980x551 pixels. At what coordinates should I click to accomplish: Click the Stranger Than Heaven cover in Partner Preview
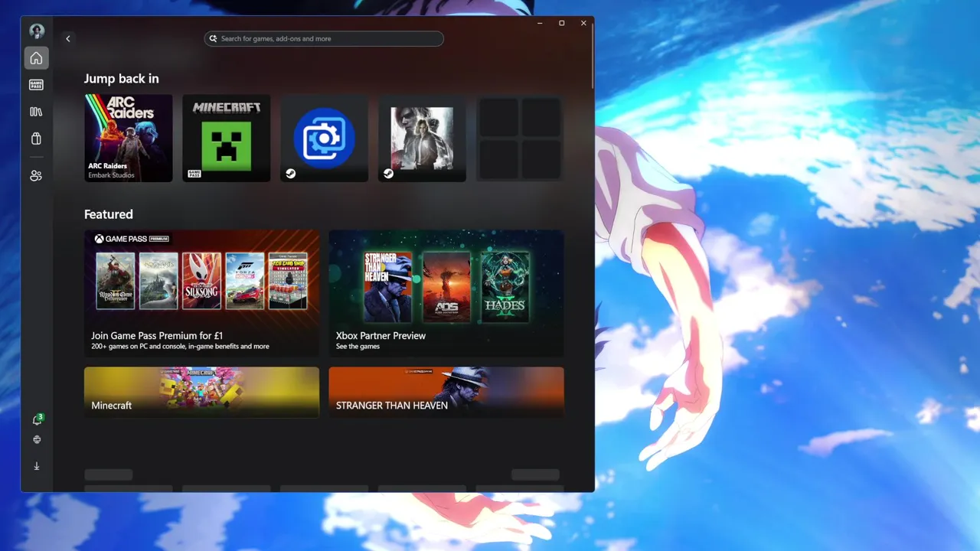tap(387, 286)
